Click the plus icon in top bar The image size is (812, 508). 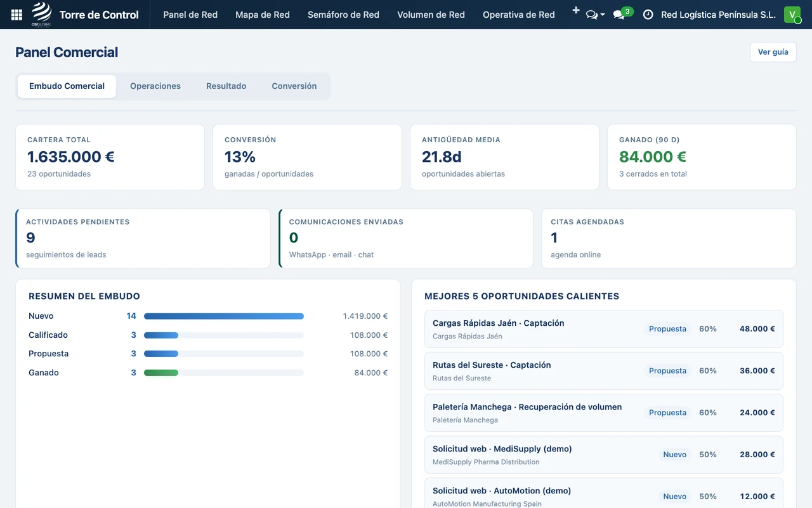tap(576, 10)
